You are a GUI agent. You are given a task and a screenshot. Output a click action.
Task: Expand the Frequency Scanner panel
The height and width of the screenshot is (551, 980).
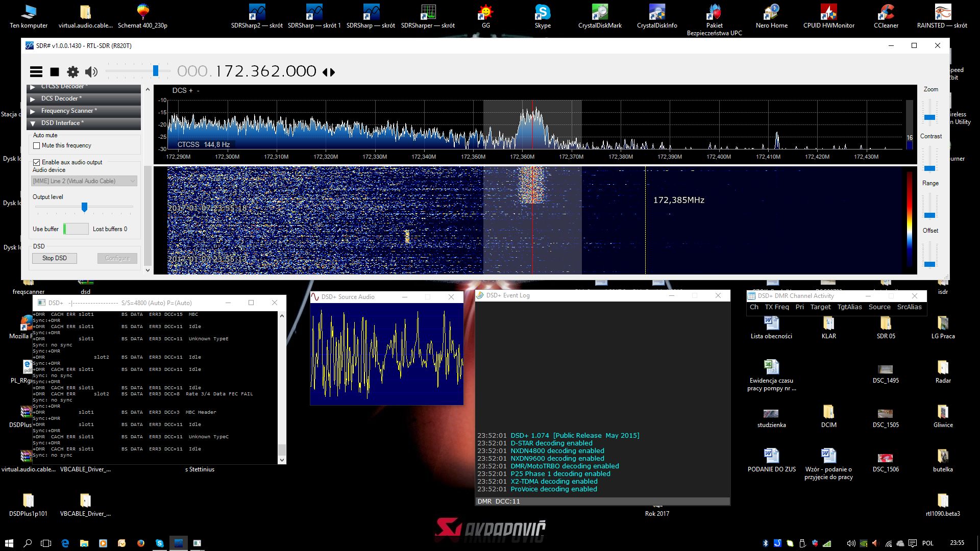coord(84,111)
